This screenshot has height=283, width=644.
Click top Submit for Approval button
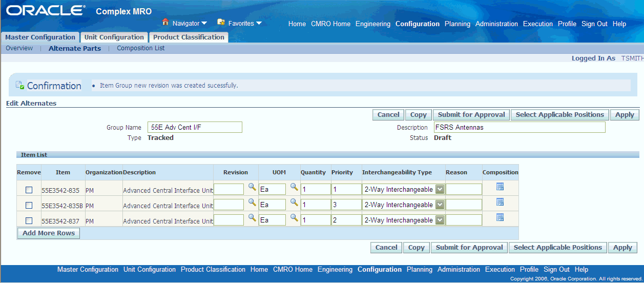coord(471,115)
